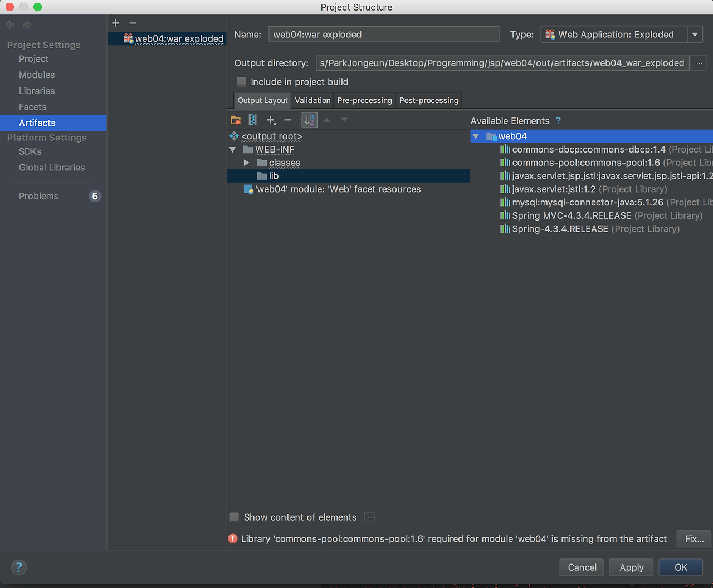
Task: Switch to Pre-processing tab
Action: (365, 100)
